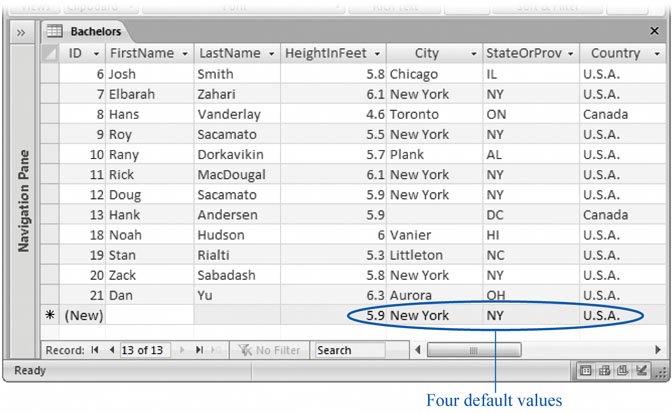Screen dimensions: 672x413
Task: Click the FirstName cell "Roy"
Action: click(x=150, y=134)
